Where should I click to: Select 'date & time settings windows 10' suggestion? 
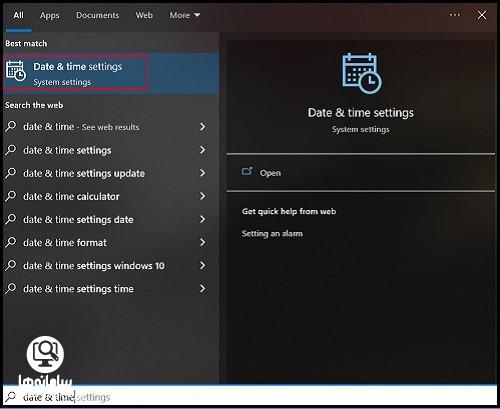[94, 266]
